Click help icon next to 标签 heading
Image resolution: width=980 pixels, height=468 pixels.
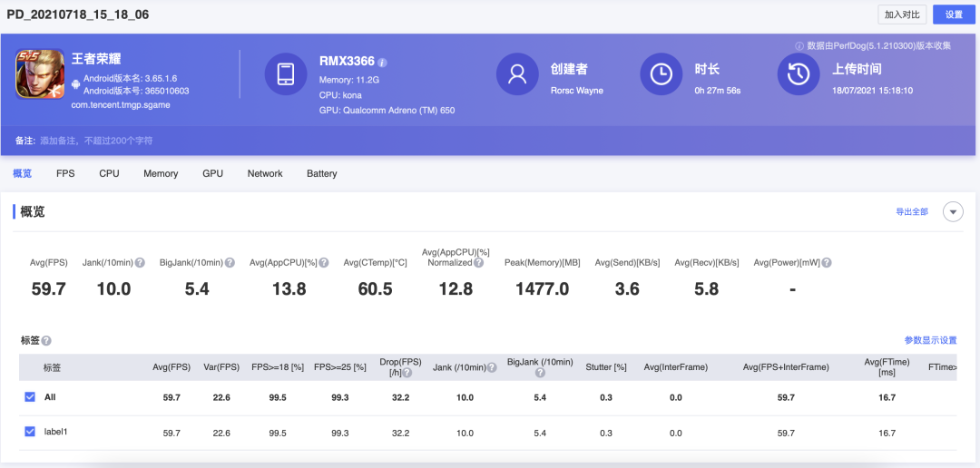point(46,341)
